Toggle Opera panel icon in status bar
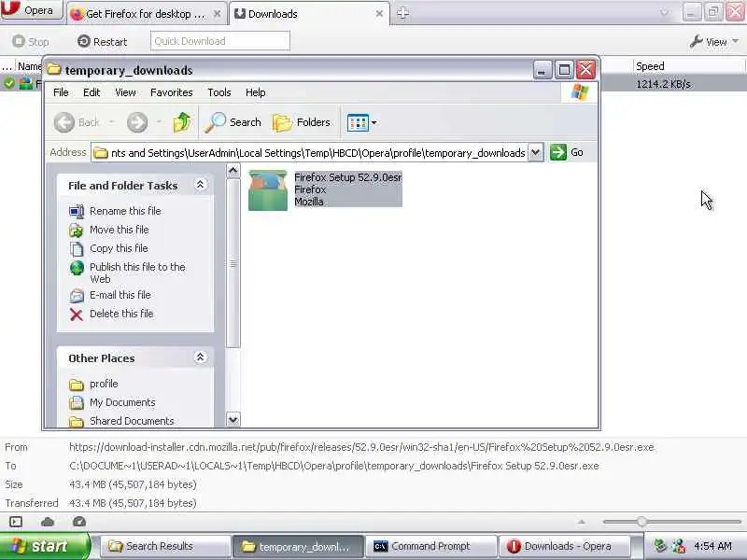747x560 pixels. coord(16,522)
